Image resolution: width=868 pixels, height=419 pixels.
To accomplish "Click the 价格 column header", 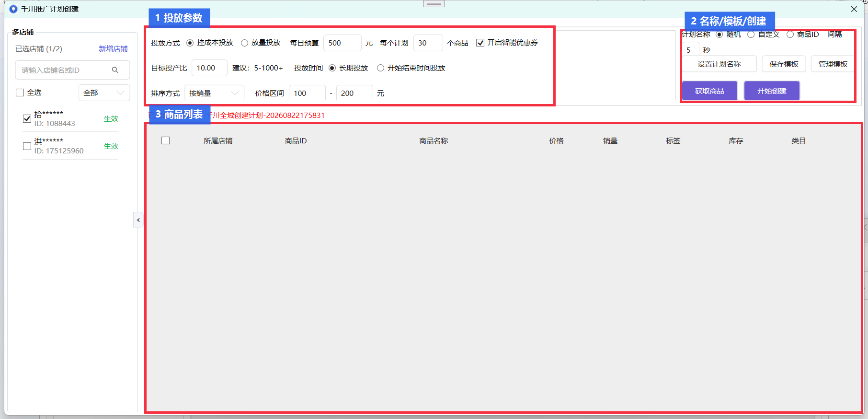I will point(556,141).
